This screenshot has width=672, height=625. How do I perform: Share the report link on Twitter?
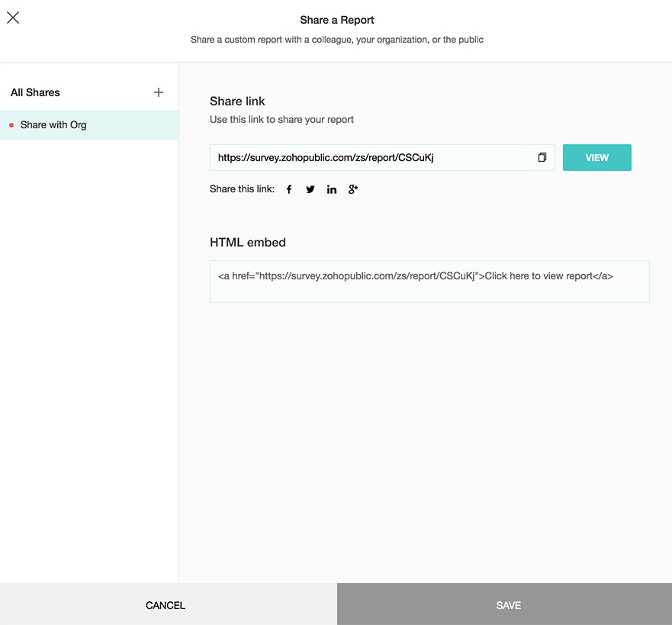(310, 189)
